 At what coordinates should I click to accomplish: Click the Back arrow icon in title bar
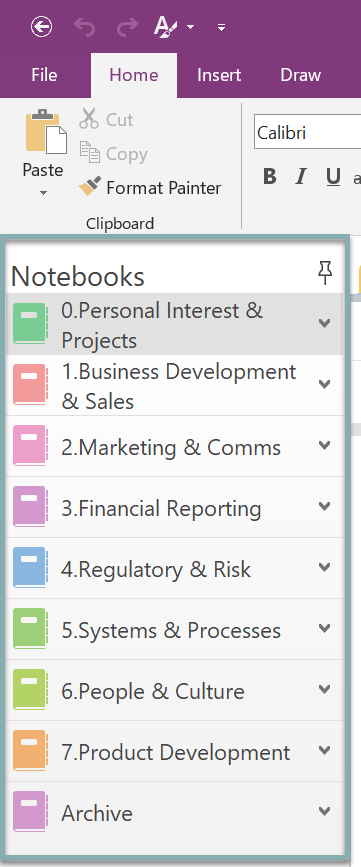41,26
